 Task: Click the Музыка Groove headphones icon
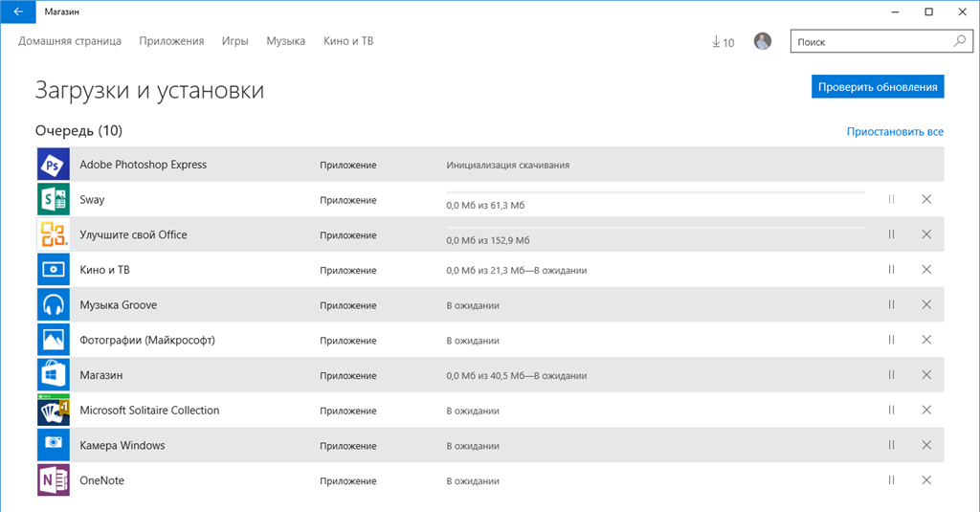pos(54,304)
